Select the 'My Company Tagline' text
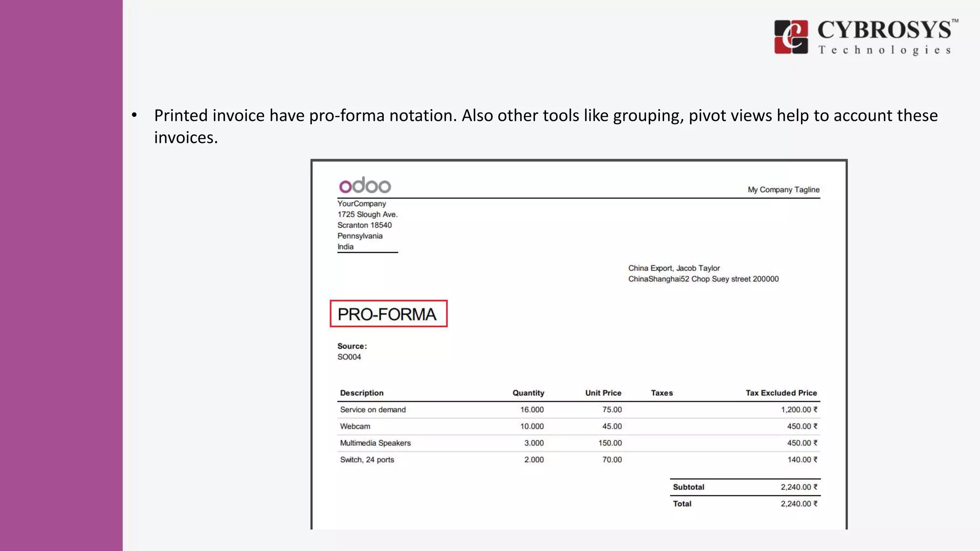This screenshot has height=551, width=980. tap(784, 189)
